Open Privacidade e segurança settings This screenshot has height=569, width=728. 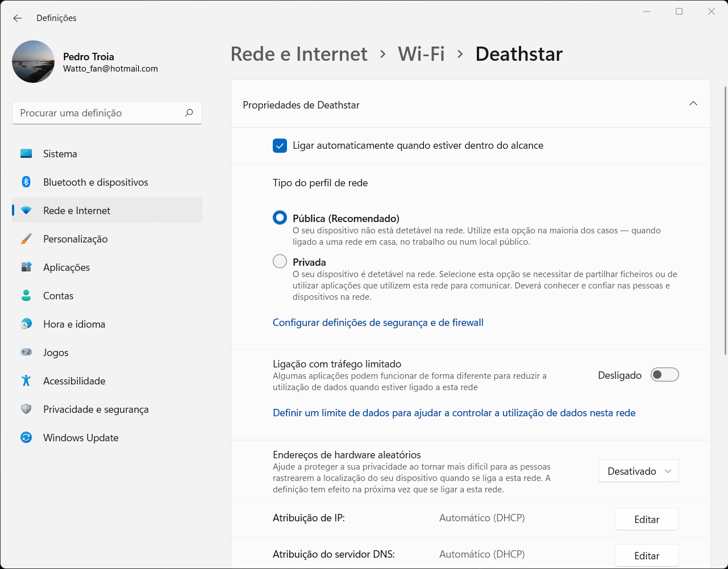pos(95,409)
